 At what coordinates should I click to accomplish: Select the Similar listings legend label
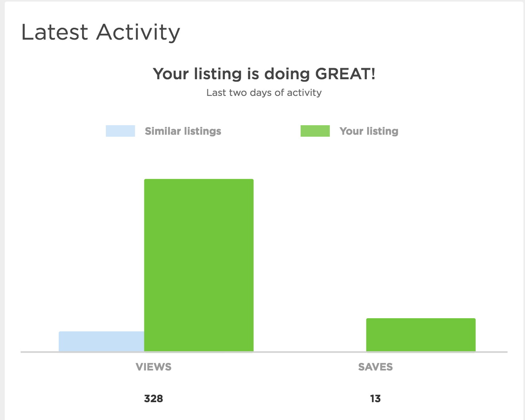point(183,131)
